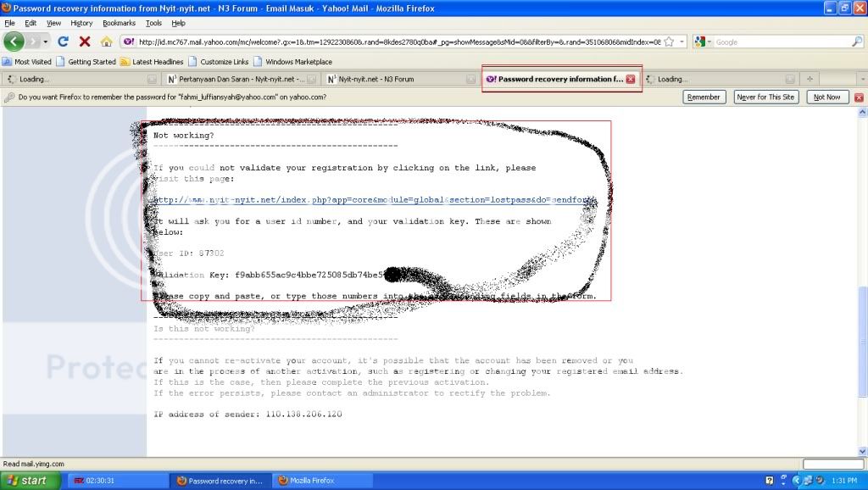This screenshot has height=490, width=868.
Task: Click Remember in the password bar
Action: [704, 97]
